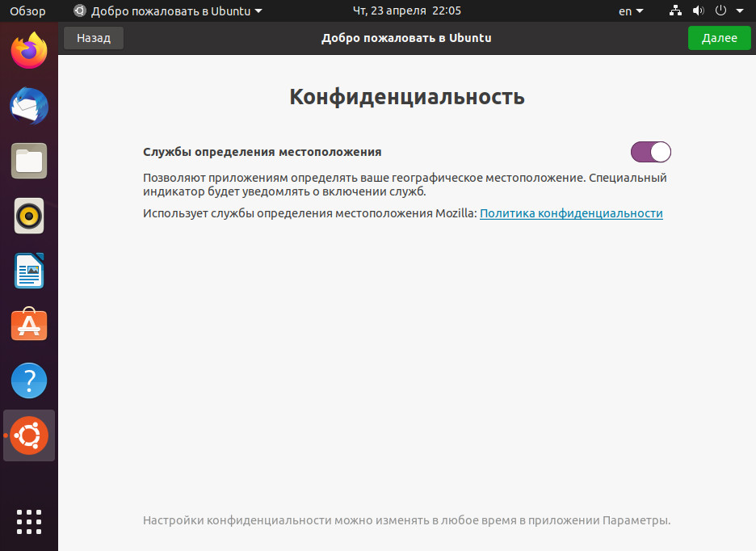Open the en keyboard layout dropdown
The height and width of the screenshot is (551, 756).
click(x=631, y=11)
